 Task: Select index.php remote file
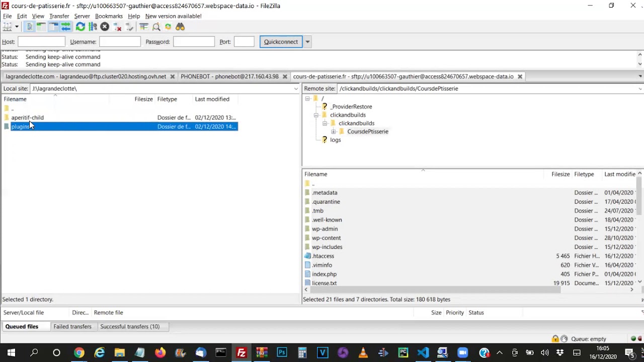324,274
